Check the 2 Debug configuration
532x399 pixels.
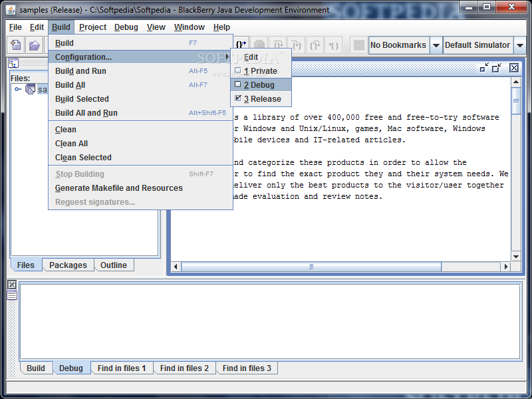pyautogui.click(x=261, y=85)
